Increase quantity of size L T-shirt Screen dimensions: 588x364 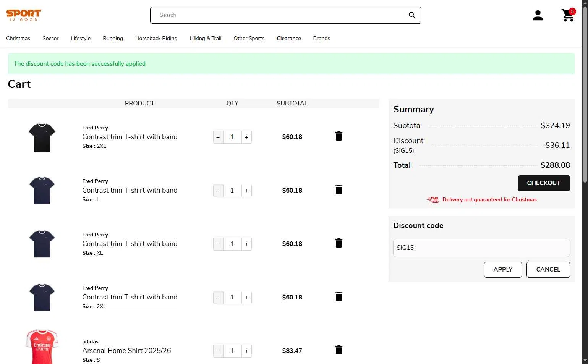point(247,191)
